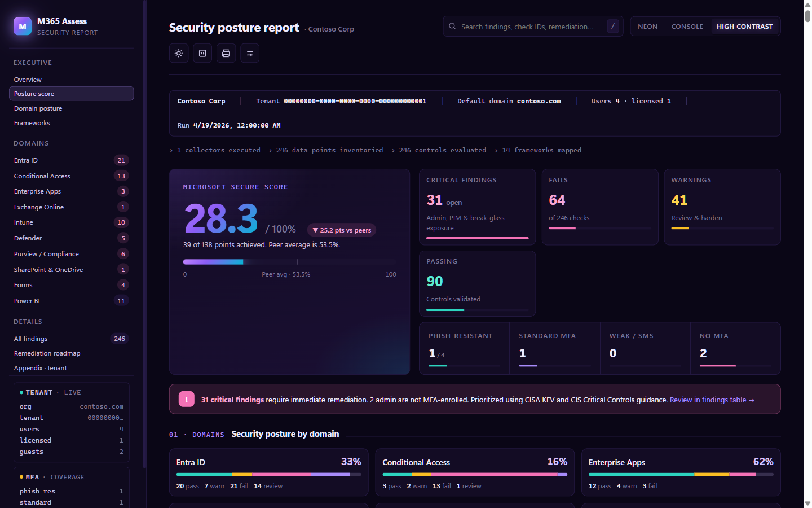Click the 25.2 pts vs peers badge

point(342,230)
